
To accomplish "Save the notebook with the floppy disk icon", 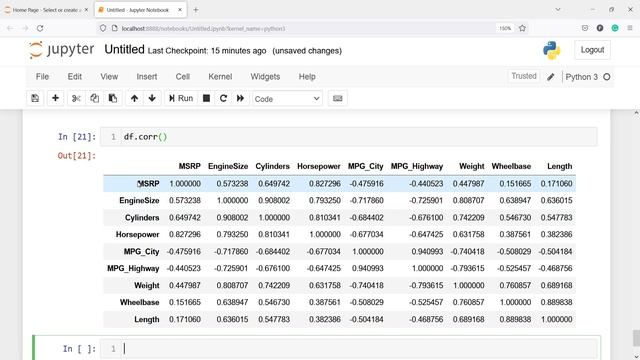I will (x=35, y=98).
